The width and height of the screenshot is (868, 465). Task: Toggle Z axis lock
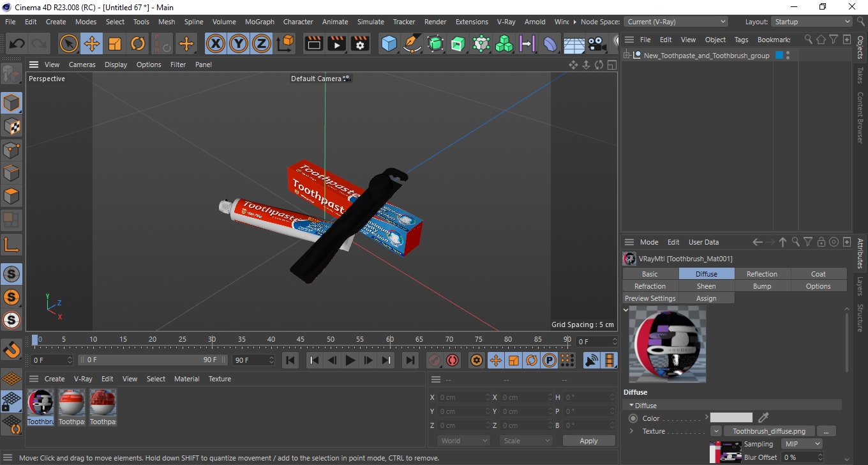pyautogui.click(x=262, y=44)
